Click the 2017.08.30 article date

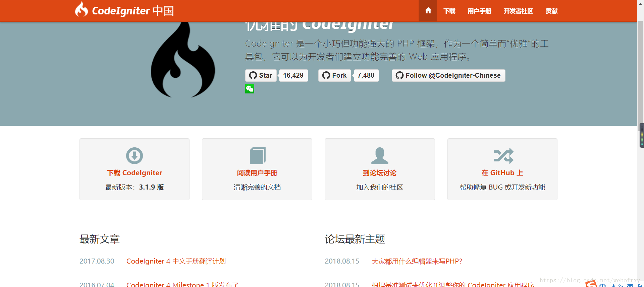(x=97, y=261)
